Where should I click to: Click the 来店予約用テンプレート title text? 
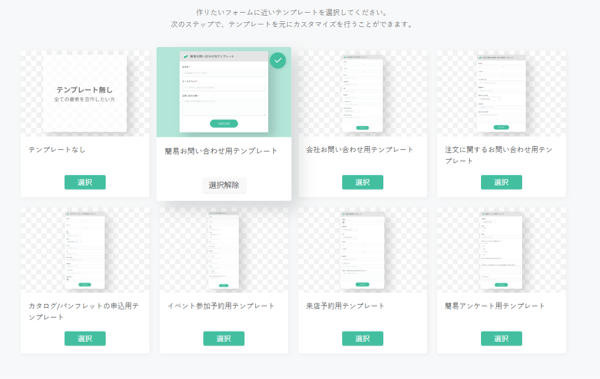345,306
